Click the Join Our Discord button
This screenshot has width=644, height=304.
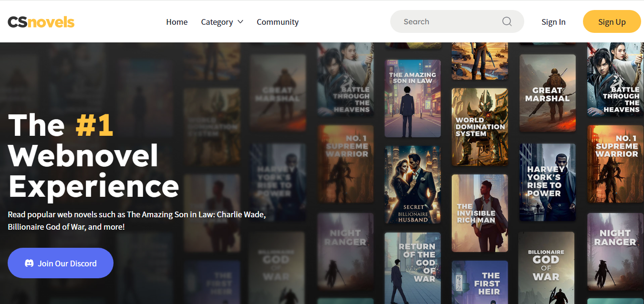tap(61, 263)
